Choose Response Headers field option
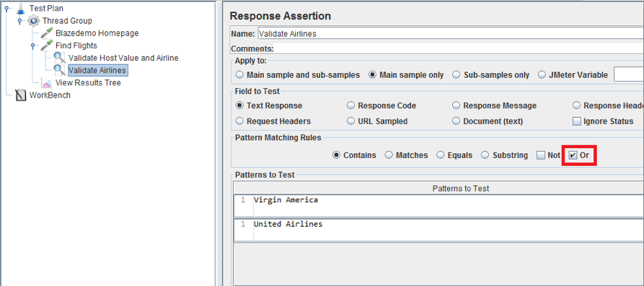The height and width of the screenshot is (286, 644). [577, 105]
